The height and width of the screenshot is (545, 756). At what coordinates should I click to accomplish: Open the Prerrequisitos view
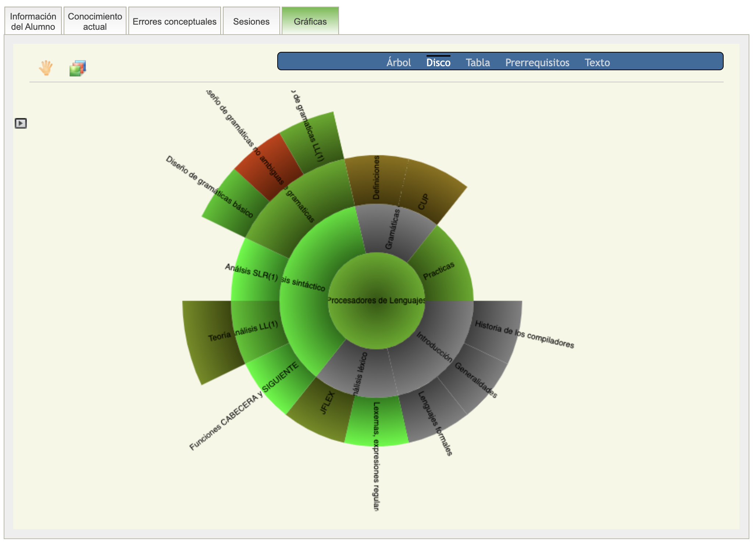(x=537, y=63)
